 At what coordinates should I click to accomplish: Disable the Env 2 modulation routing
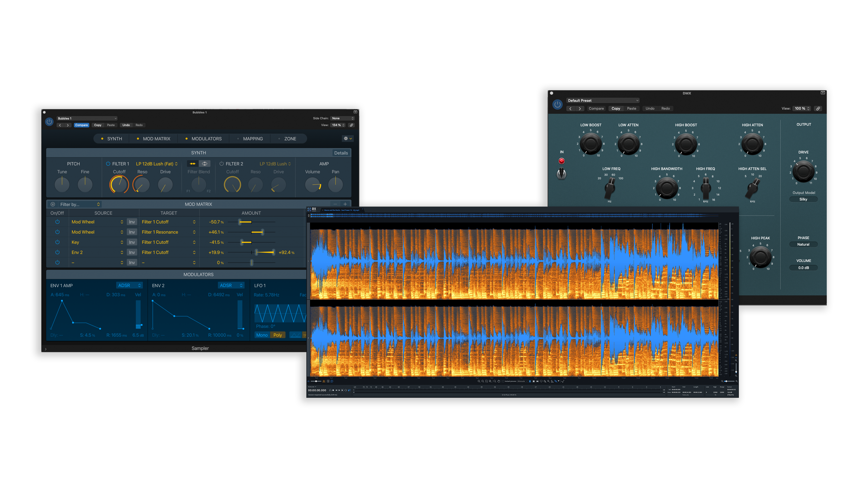coord(57,252)
